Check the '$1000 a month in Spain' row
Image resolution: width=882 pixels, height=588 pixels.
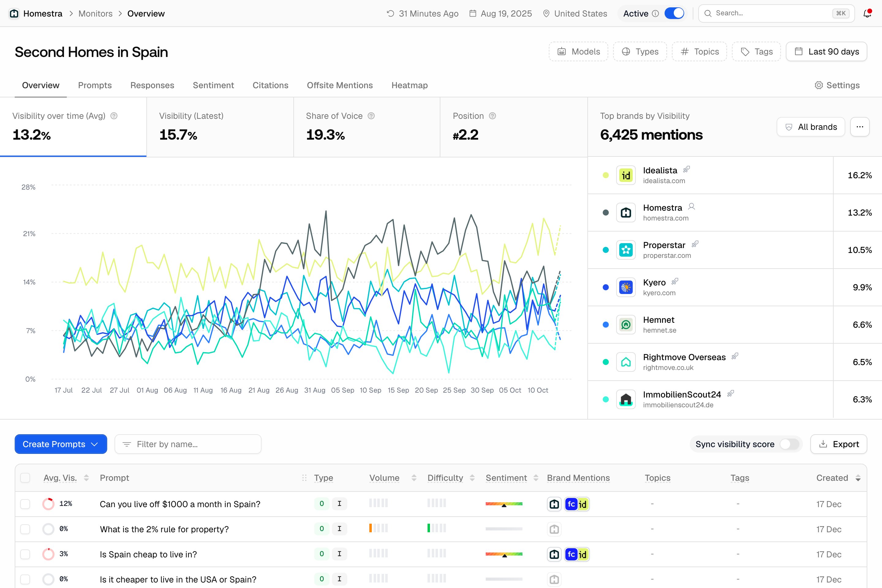[x=25, y=504]
